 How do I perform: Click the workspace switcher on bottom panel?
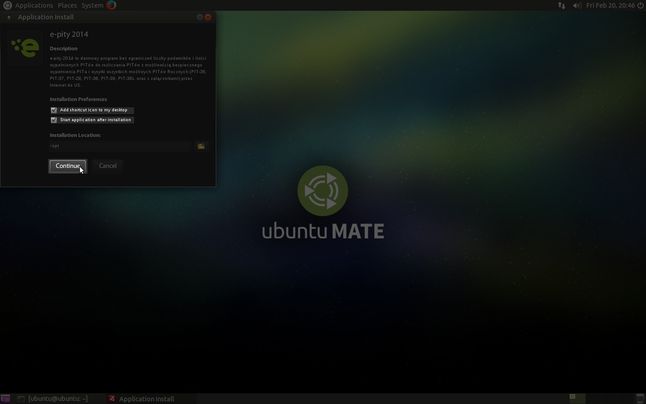tap(577, 398)
